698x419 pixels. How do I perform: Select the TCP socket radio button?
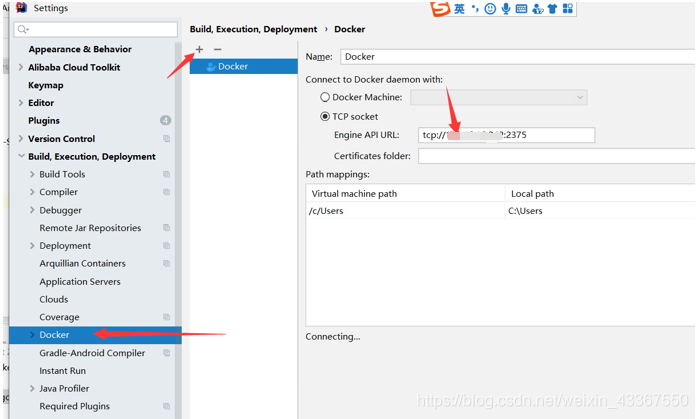tap(325, 117)
